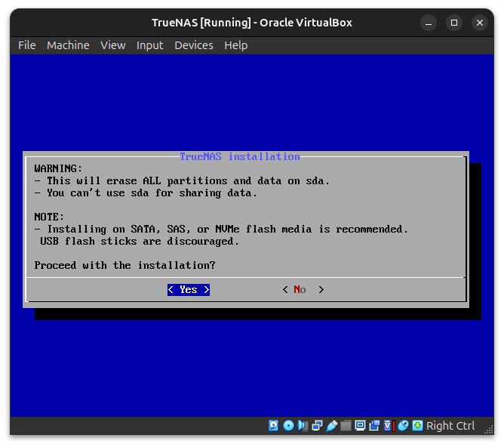This screenshot has height=447, width=504.
Task: Click the green arrow keyboard capture icon
Action: pos(417,426)
